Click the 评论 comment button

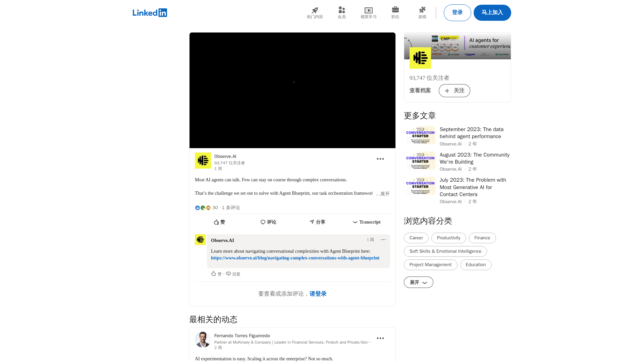tap(268, 222)
